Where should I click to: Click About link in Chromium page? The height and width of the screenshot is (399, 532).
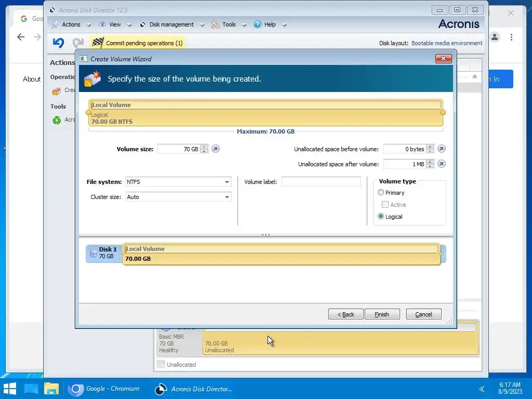[32, 79]
